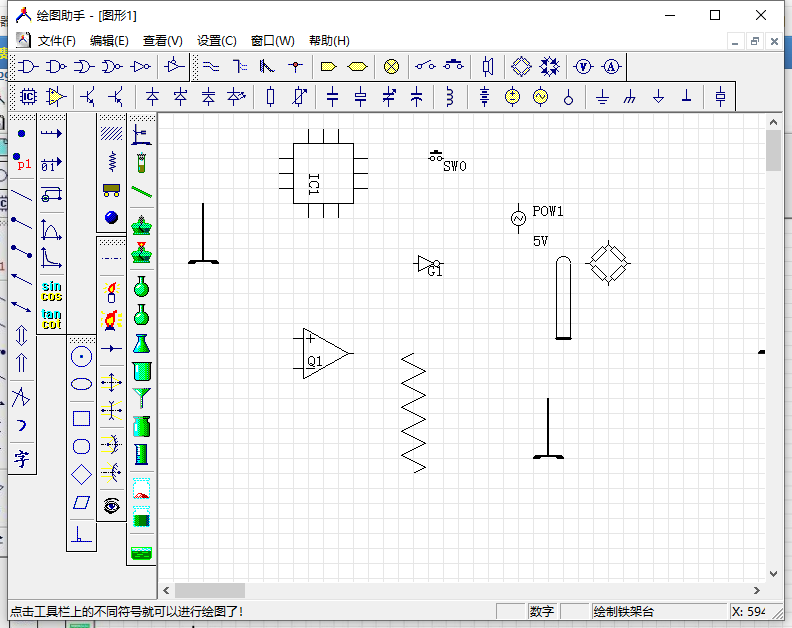The height and width of the screenshot is (628, 792).
Task: Choose the diamond shape tool
Action: (x=81, y=474)
